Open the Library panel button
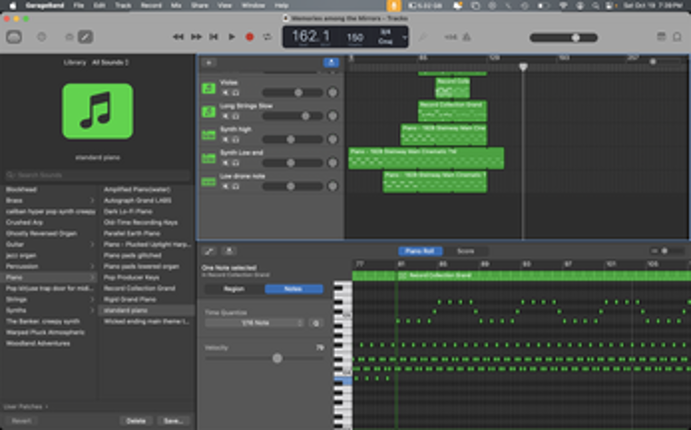Image resolution: width=691 pixels, height=430 pixels. click(14, 37)
